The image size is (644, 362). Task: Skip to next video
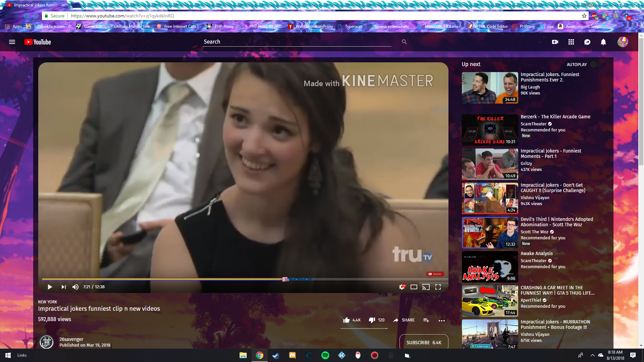63,287
